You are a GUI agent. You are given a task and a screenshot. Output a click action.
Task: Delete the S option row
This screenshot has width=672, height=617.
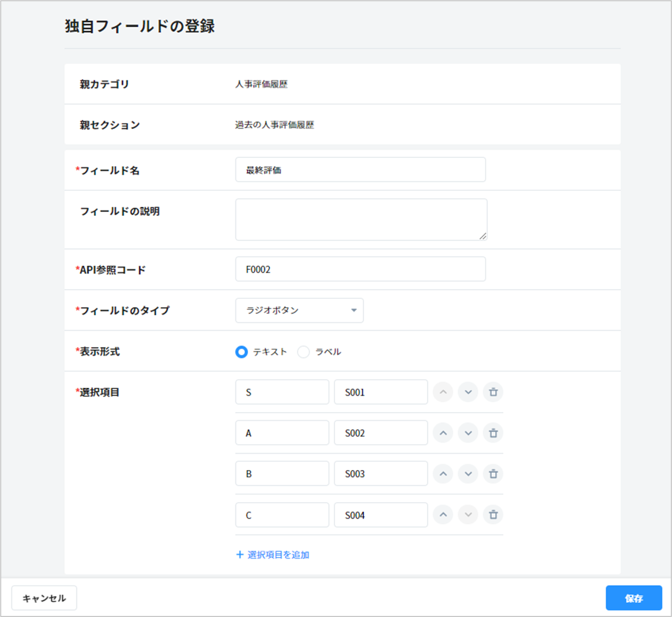point(493,392)
